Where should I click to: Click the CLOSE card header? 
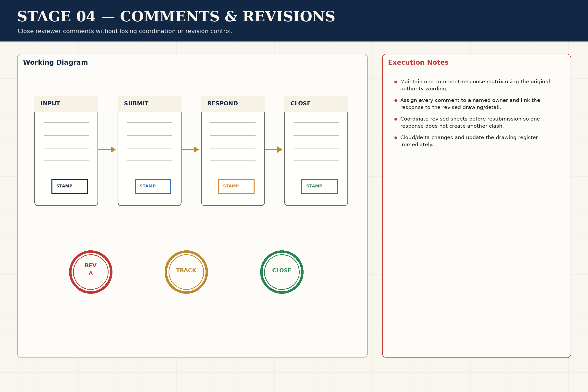tap(316, 103)
